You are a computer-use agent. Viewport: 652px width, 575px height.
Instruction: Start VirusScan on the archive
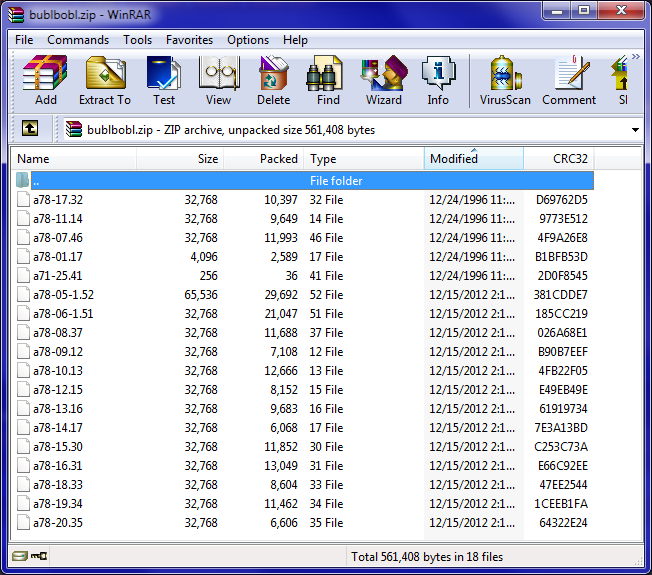[x=505, y=80]
